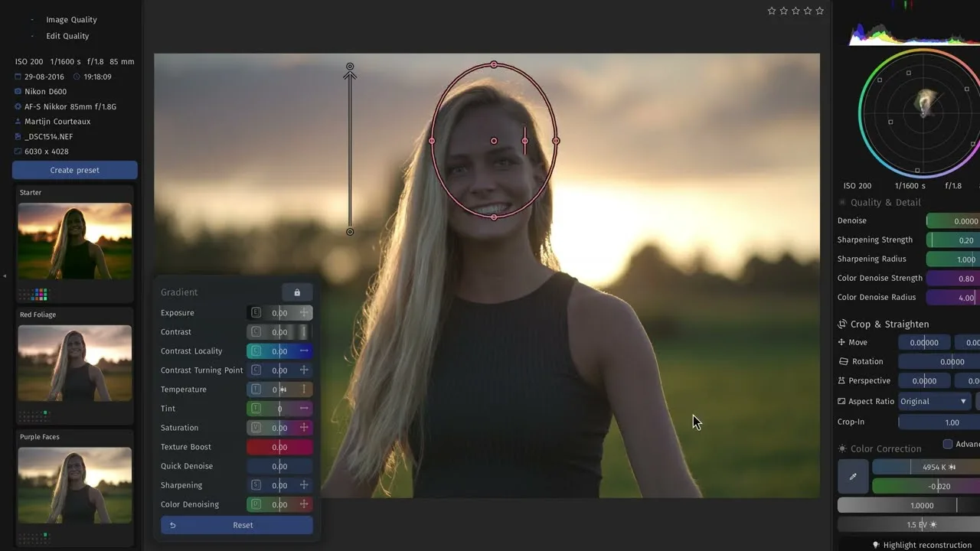Click the vertical arrow icon on Temperature slider
Viewport: 980px width, 551px height.
304,390
